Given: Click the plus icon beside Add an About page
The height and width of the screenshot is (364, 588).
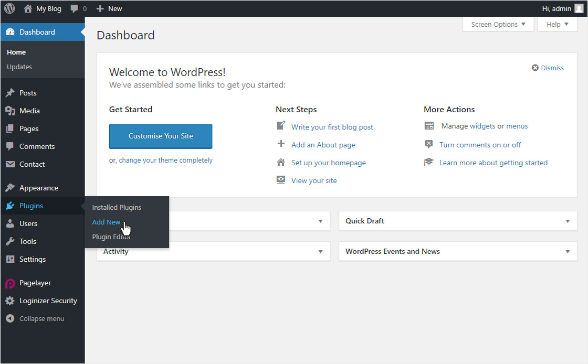Looking at the screenshot, I should coord(281,144).
